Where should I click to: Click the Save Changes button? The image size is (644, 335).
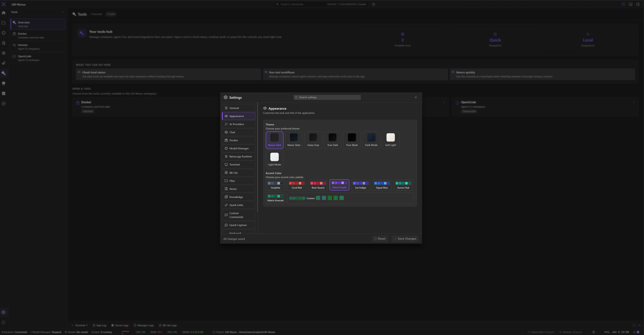point(405,239)
